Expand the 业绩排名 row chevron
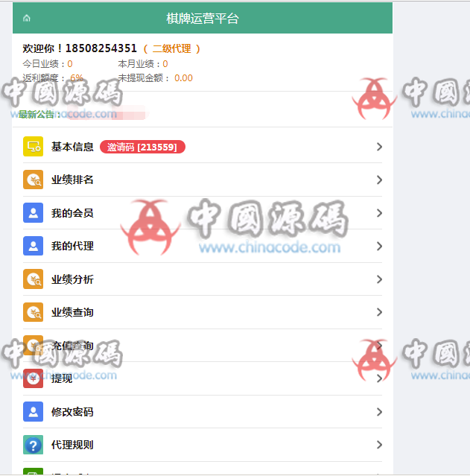Image resolution: width=470 pixels, height=476 pixels. coord(379,180)
